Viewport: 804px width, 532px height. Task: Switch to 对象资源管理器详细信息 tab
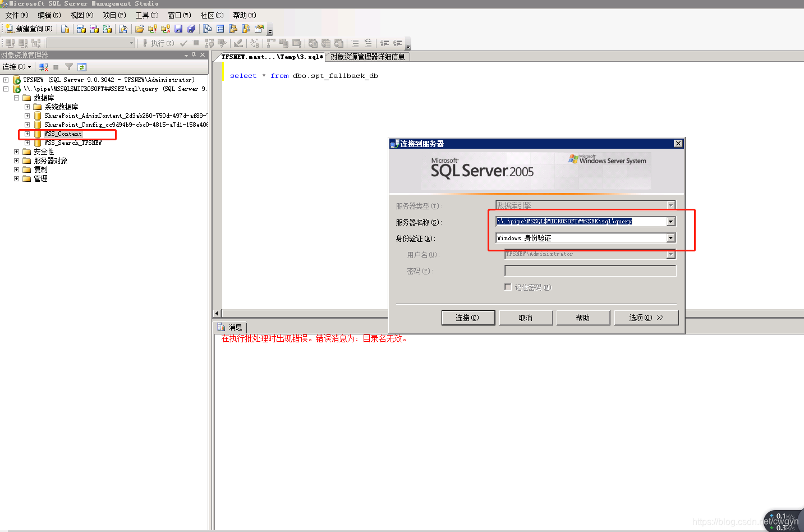[367, 57]
